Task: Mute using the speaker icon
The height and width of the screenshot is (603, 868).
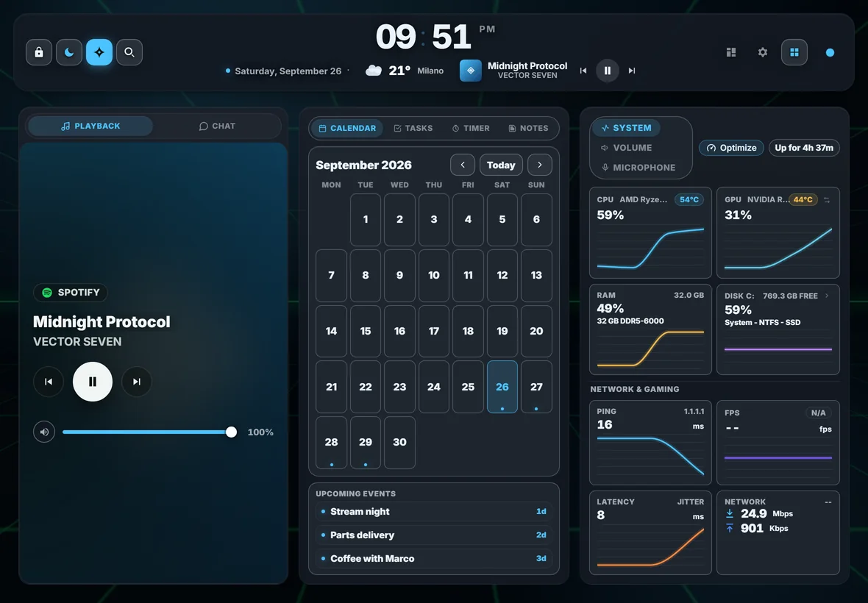Action: [x=44, y=432]
